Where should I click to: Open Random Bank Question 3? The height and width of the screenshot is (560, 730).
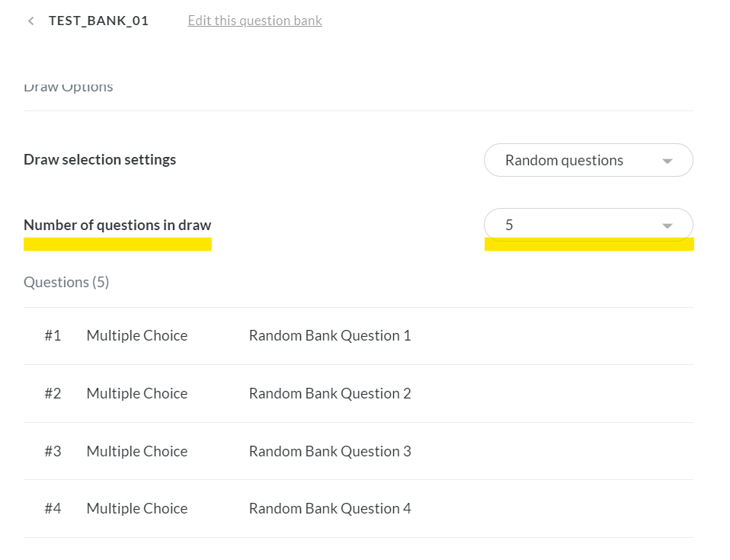coord(329,451)
